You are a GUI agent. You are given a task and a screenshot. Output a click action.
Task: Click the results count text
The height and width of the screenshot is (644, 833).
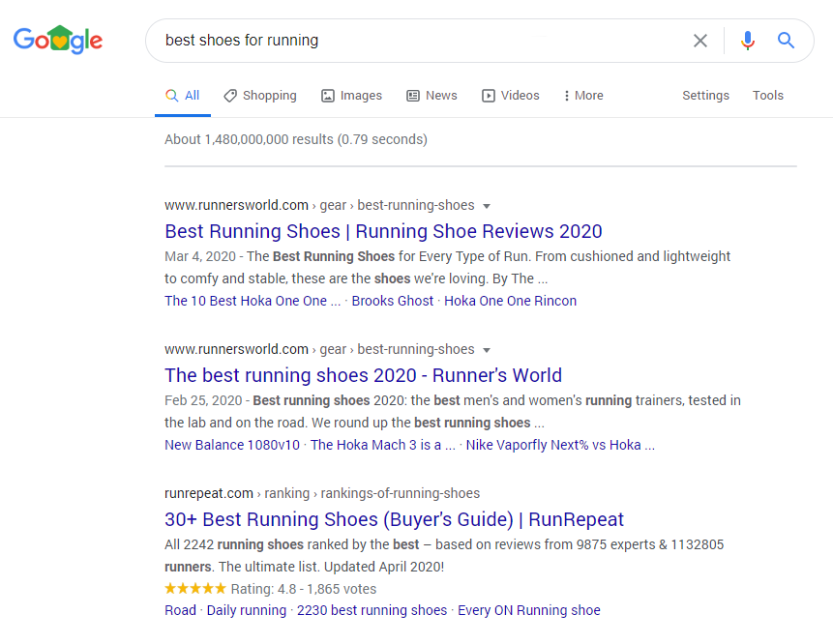296,139
